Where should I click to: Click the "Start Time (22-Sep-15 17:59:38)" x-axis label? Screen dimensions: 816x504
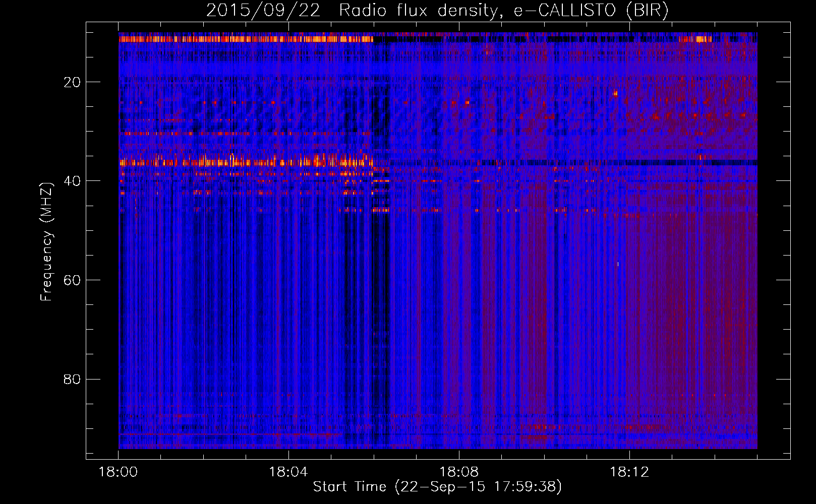(437, 487)
